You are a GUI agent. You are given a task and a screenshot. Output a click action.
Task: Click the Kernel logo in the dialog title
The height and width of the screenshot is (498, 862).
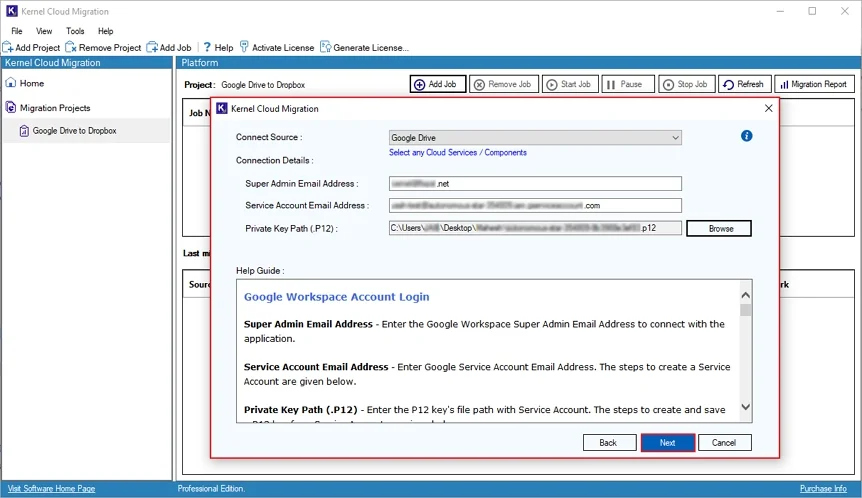coord(222,108)
